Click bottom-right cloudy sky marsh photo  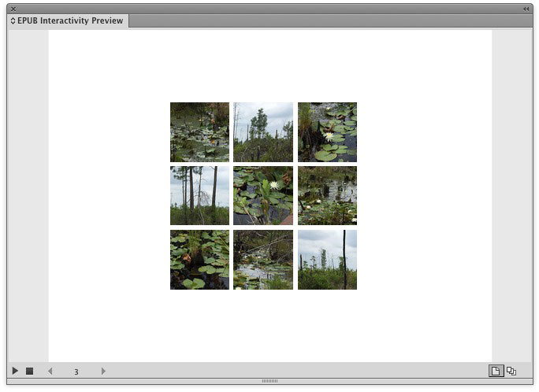[327, 259]
